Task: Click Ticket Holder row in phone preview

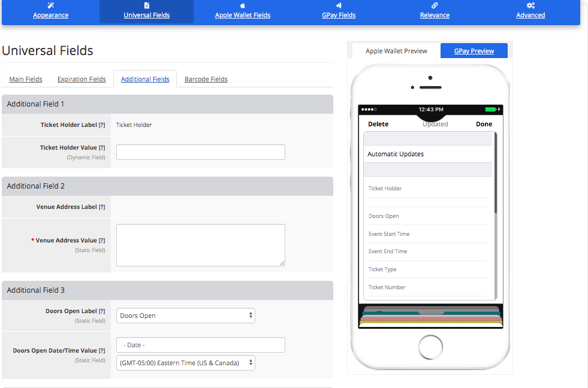Action: click(428, 189)
